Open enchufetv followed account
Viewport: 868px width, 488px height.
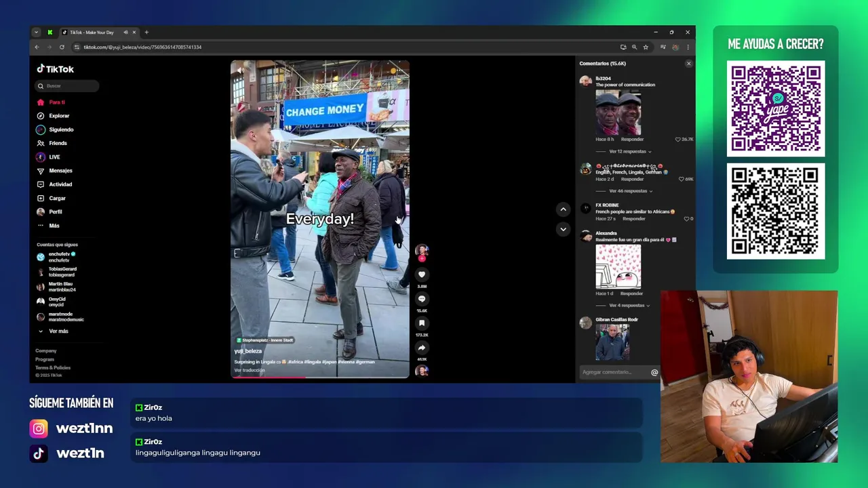point(57,257)
